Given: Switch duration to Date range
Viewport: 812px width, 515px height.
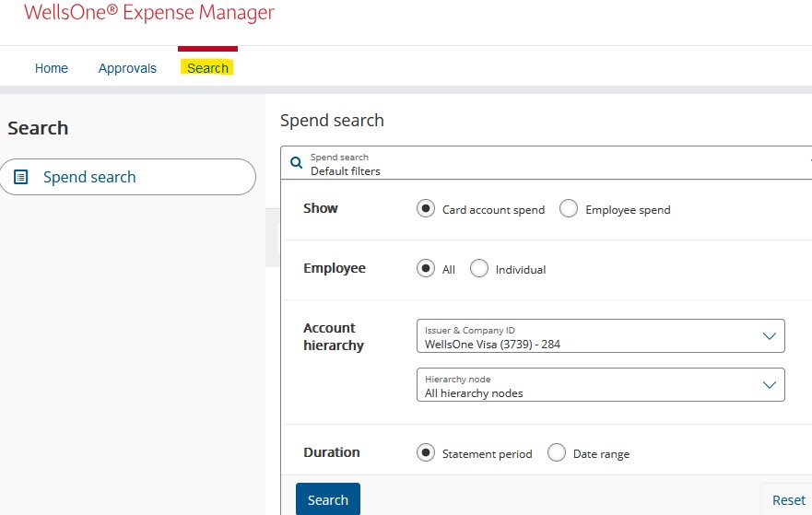Looking at the screenshot, I should click(x=557, y=453).
